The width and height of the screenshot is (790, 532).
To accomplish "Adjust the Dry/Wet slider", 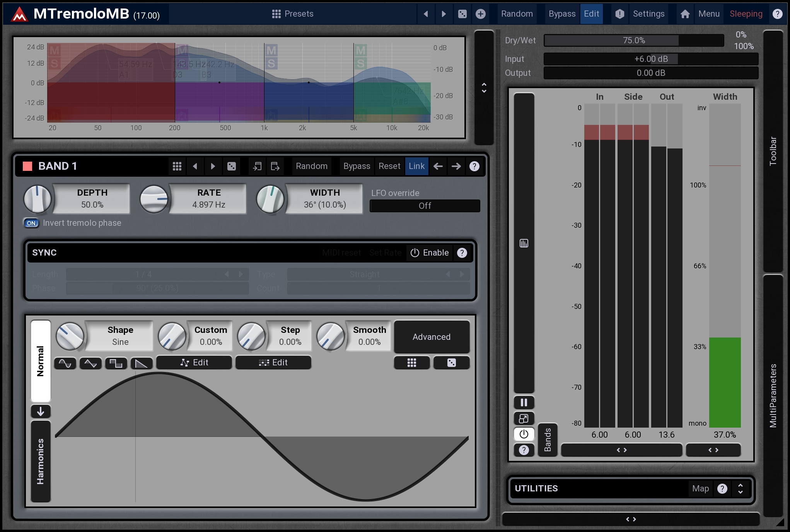I will (633, 41).
